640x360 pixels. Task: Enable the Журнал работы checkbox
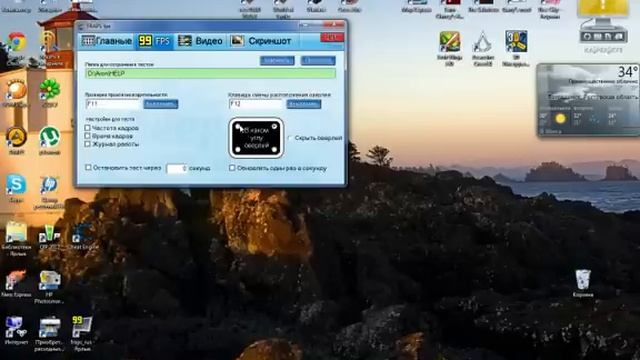88,144
